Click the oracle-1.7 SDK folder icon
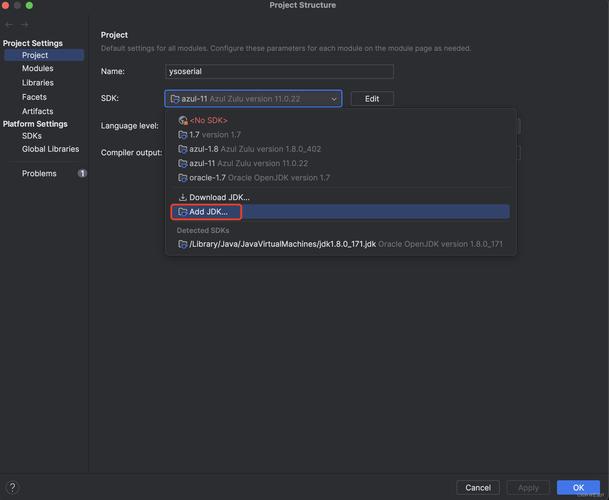Screen dimensions: 609x500 tap(182, 177)
